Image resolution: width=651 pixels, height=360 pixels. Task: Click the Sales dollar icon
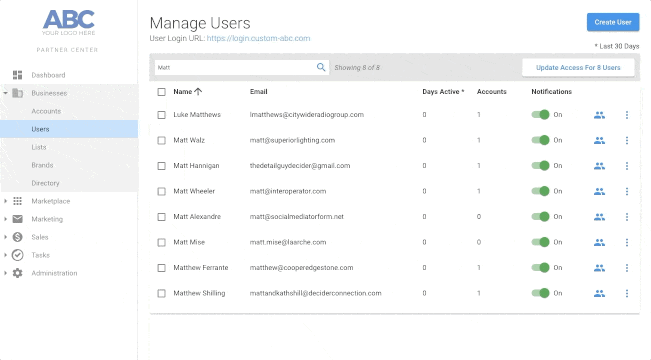17,237
